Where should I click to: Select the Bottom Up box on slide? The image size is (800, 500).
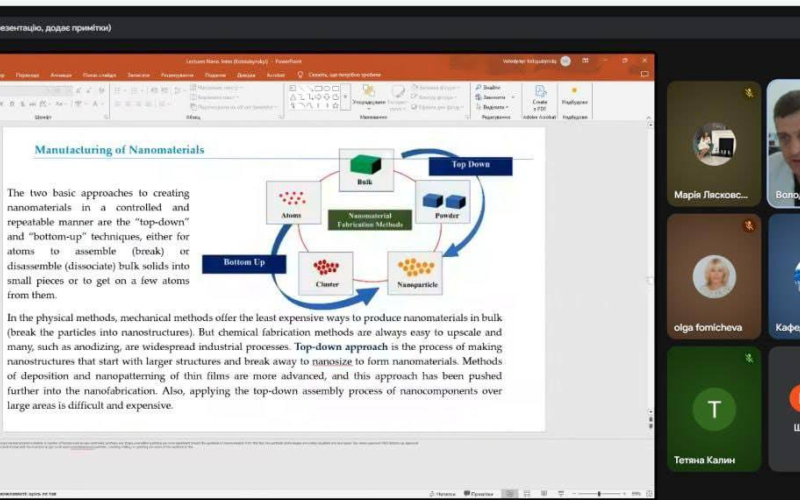pos(244,264)
